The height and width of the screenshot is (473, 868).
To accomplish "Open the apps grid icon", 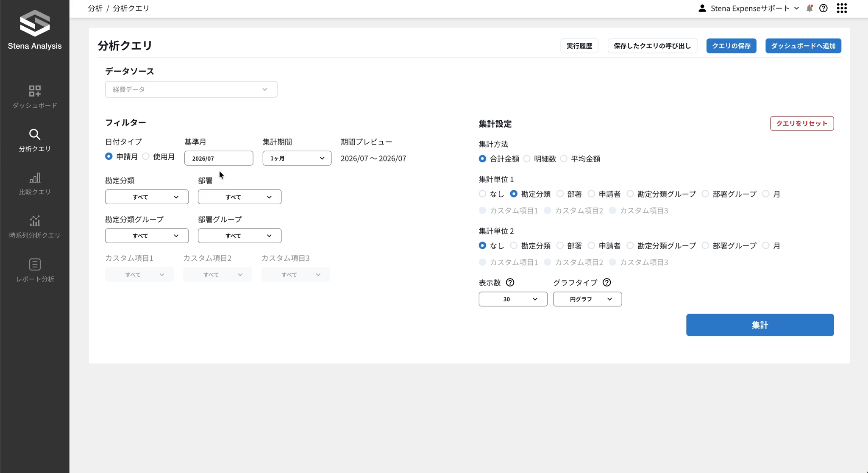I will click(842, 8).
